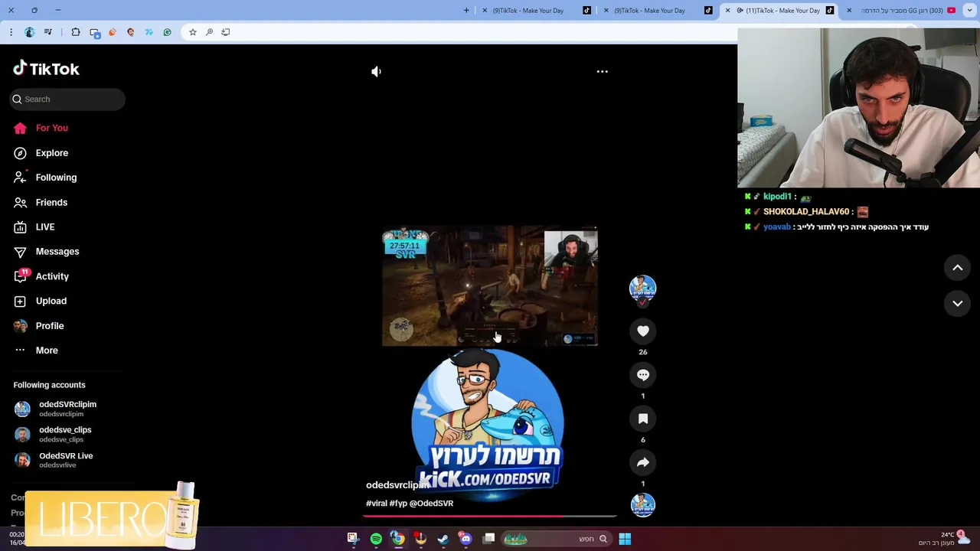Viewport: 980px width, 551px height.
Task: Click the Windows Start button
Action: (x=625, y=539)
